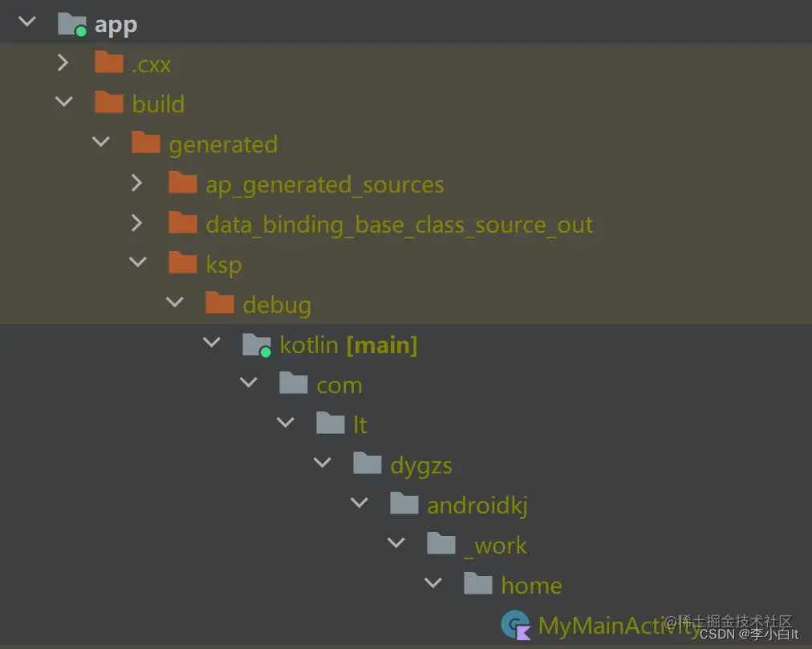812x649 pixels.
Task: Select the generated folder icon
Action: 145,142
